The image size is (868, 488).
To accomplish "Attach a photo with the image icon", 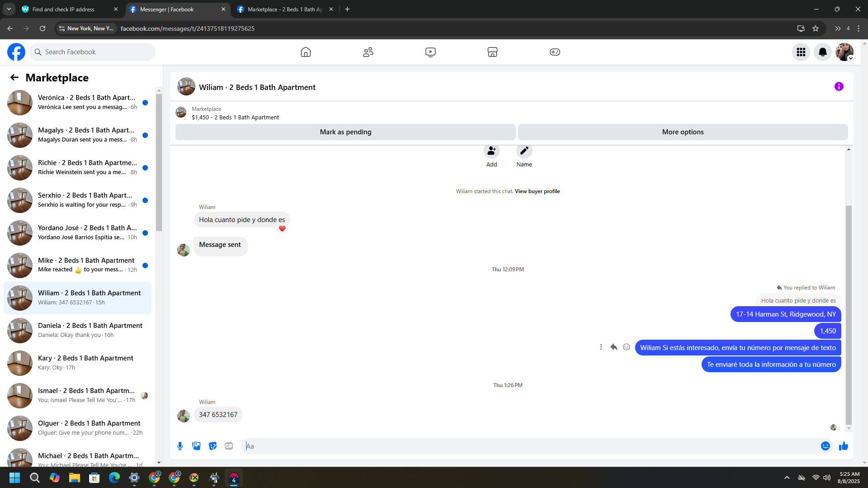I will pos(196,446).
